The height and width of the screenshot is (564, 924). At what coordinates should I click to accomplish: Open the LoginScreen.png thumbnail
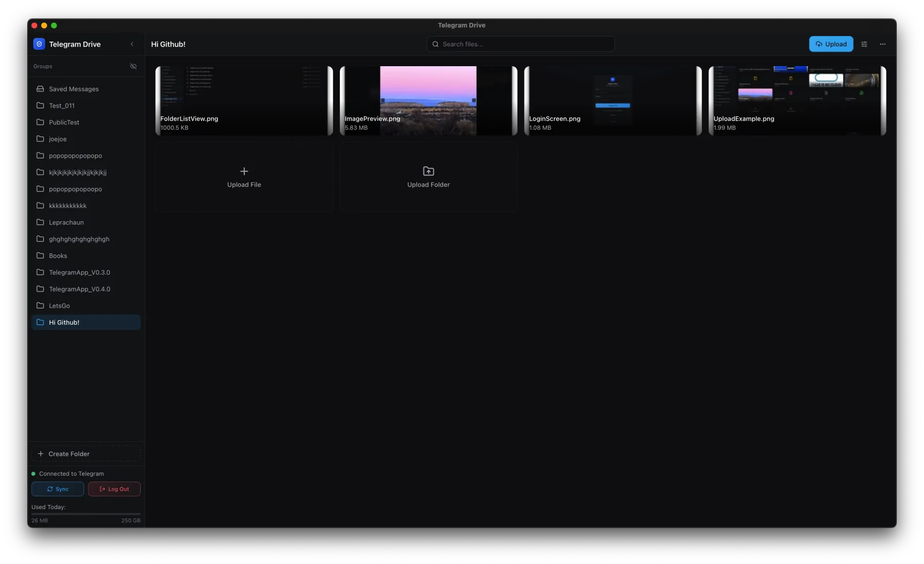click(x=612, y=101)
